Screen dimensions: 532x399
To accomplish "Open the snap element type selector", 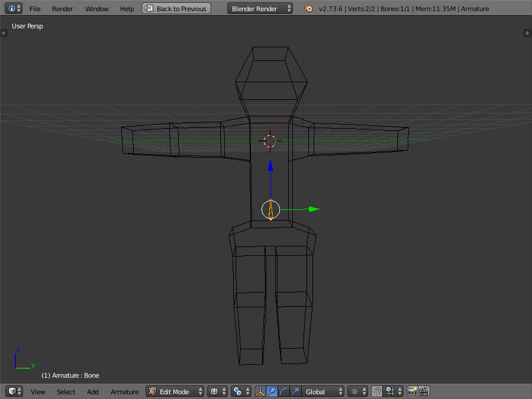I will (393, 391).
